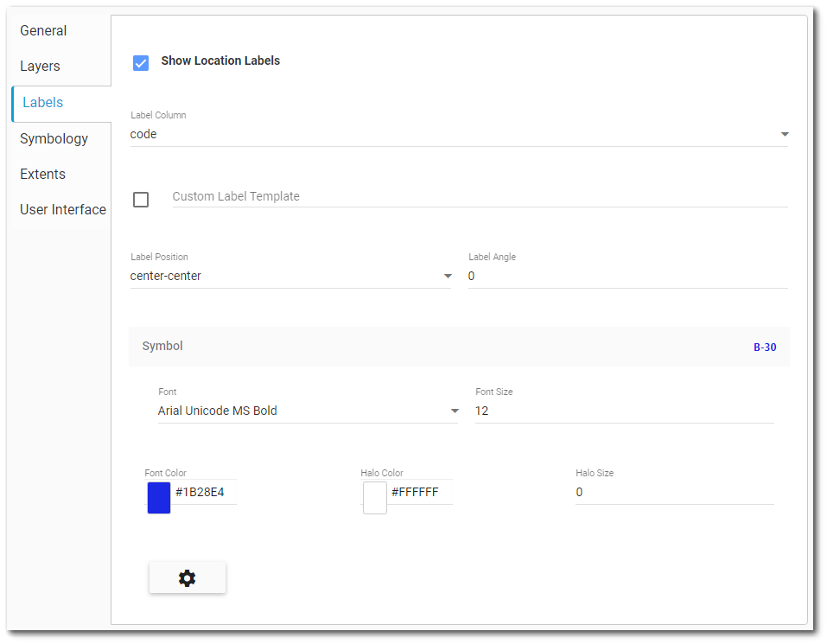
Task: Open the User Interface section
Action: click(62, 209)
